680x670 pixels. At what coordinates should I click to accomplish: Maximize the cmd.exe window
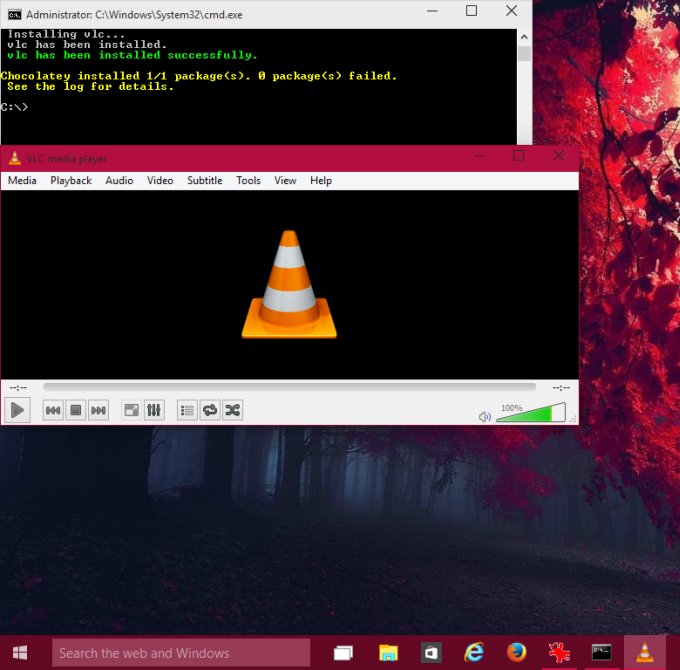(x=471, y=11)
